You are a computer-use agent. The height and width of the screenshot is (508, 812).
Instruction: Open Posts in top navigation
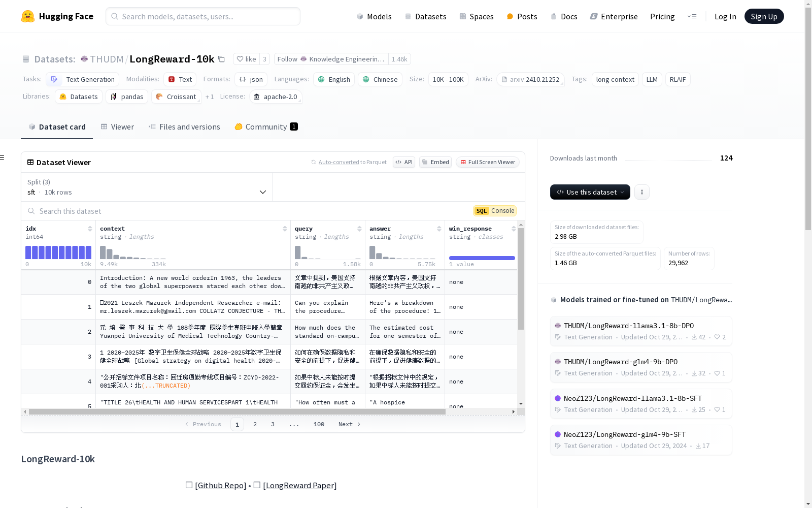[522, 16]
